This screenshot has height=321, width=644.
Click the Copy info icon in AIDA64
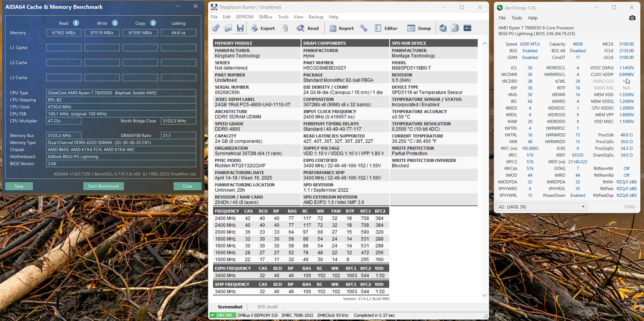point(153,23)
